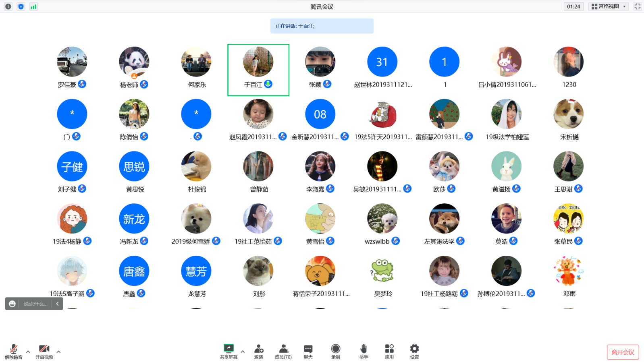Turn on the camera (开启视频)
The image size is (644, 362).
(44, 351)
